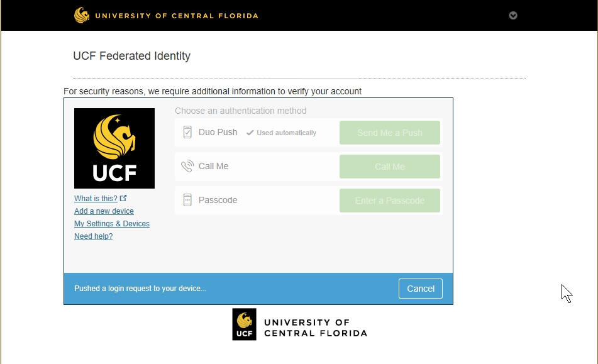
Task: Select the Duo Push method label
Action: pos(218,132)
